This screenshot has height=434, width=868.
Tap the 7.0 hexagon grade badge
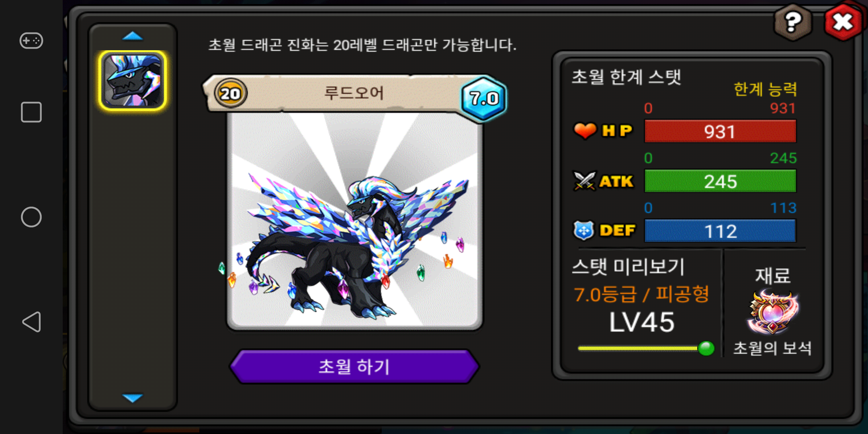(484, 98)
